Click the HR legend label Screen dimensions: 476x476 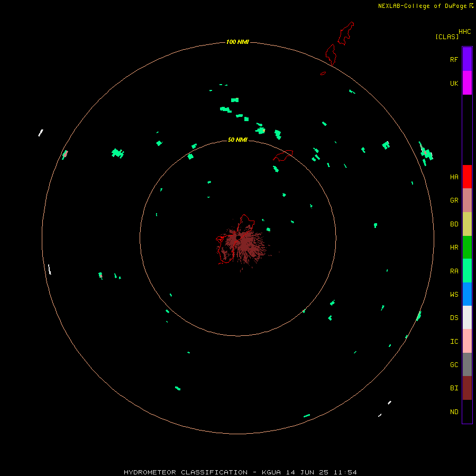point(454,248)
